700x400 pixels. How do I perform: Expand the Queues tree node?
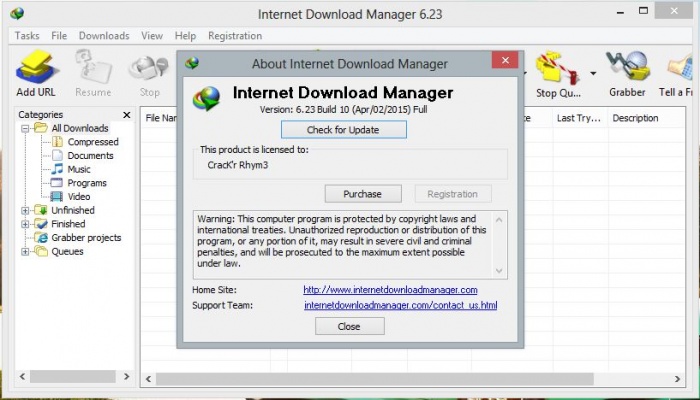(x=25, y=252)
